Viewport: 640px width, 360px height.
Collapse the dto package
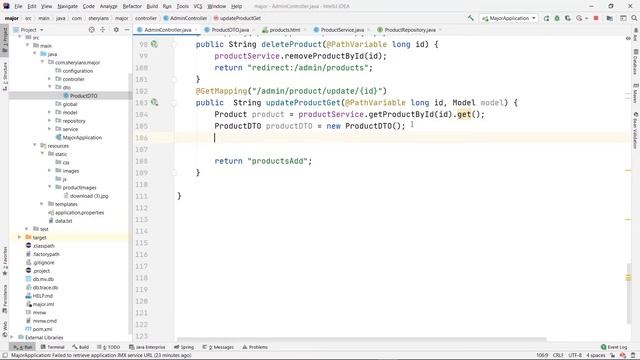click(49, 87)
